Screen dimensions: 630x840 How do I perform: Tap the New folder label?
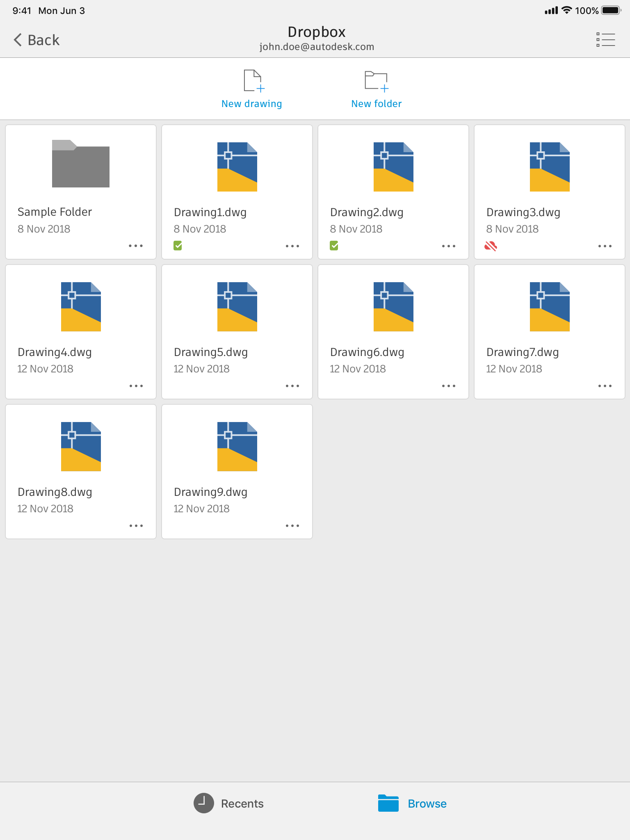[x=376, y=104]
